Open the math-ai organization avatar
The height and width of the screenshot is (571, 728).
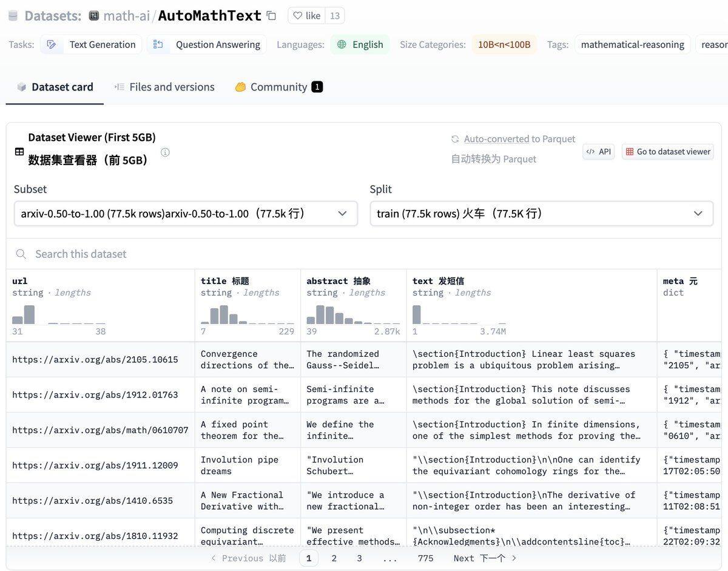point(94,16)
